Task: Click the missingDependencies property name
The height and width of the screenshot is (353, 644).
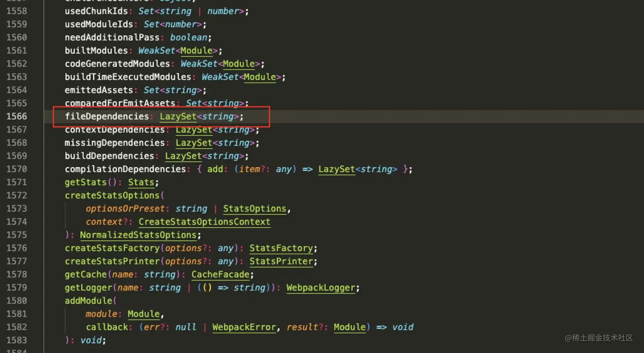Action: coord(115,143)
